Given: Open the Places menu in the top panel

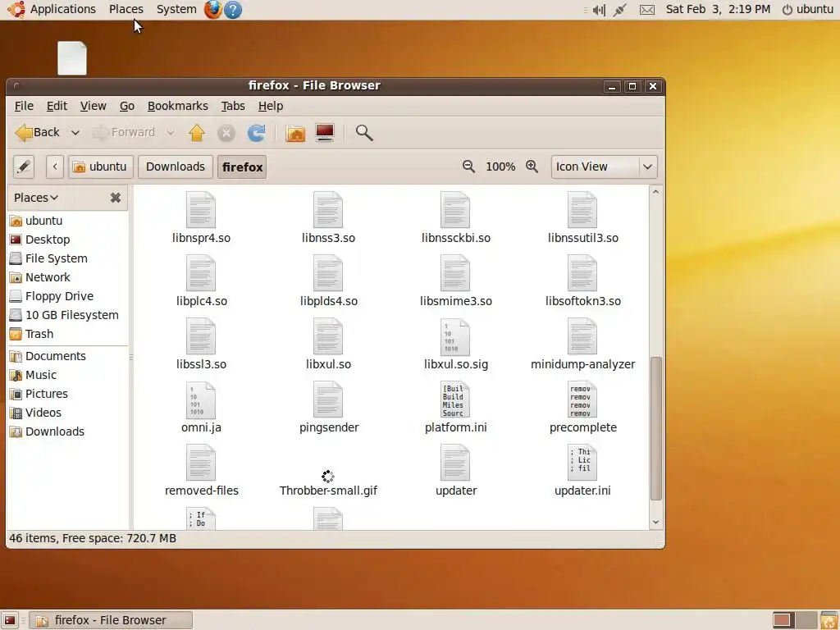Looking at the screenshot, I should [x=126, y=9].
